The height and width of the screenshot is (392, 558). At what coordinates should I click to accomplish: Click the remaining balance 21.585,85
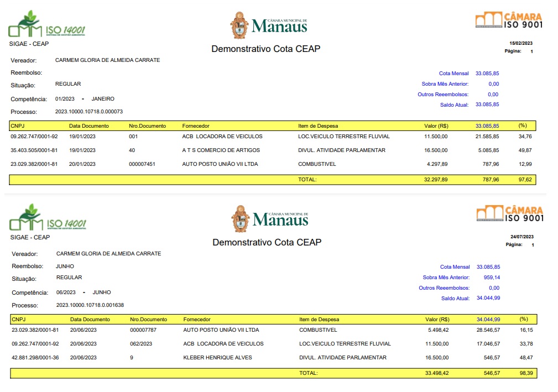(x=487, y=137)
